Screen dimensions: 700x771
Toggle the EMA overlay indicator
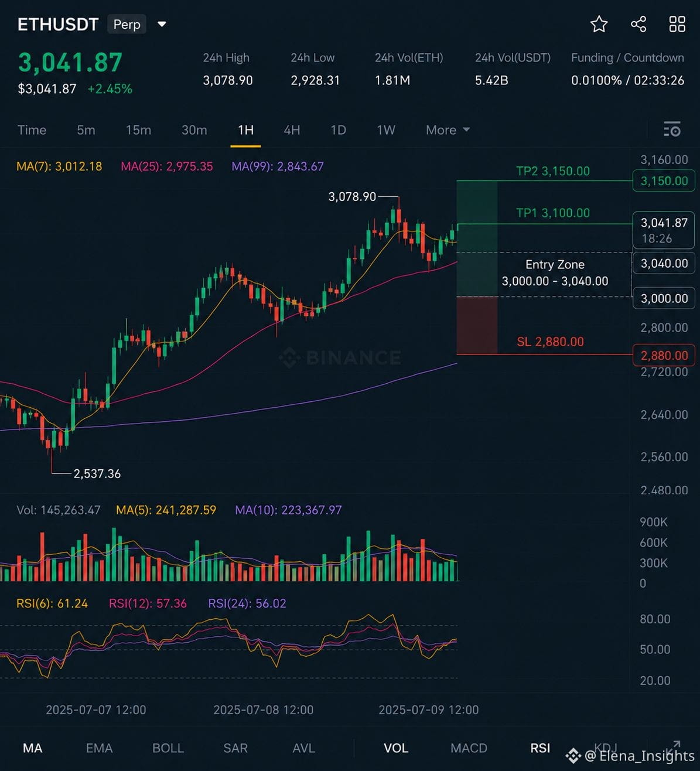point(99,748)
